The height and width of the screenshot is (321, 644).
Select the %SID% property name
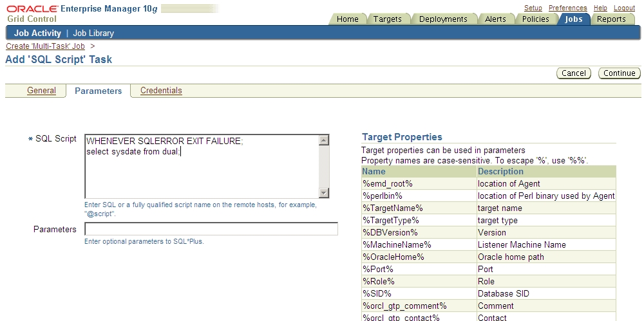[377, 293]
